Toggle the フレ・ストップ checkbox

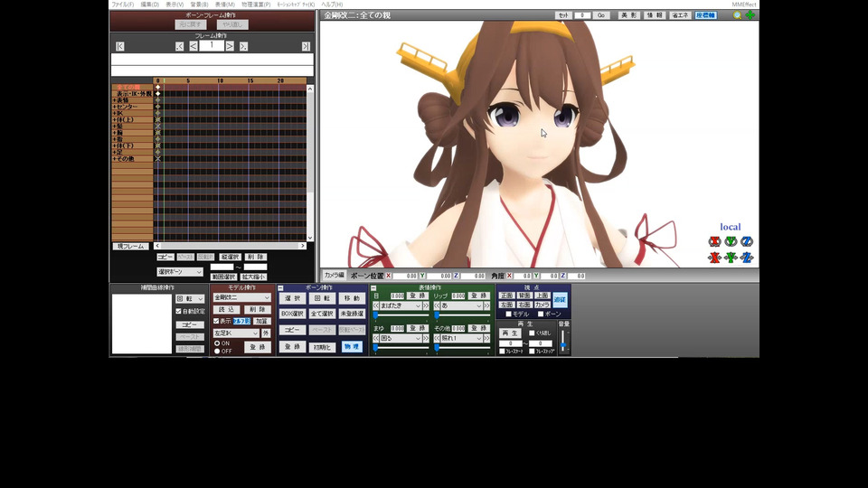coord(532,352)
